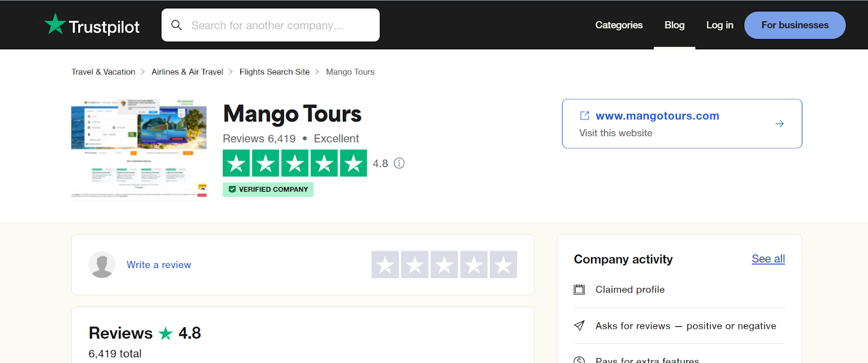
Task: Click the green 4.8 star rating
Action: point(295,163)
